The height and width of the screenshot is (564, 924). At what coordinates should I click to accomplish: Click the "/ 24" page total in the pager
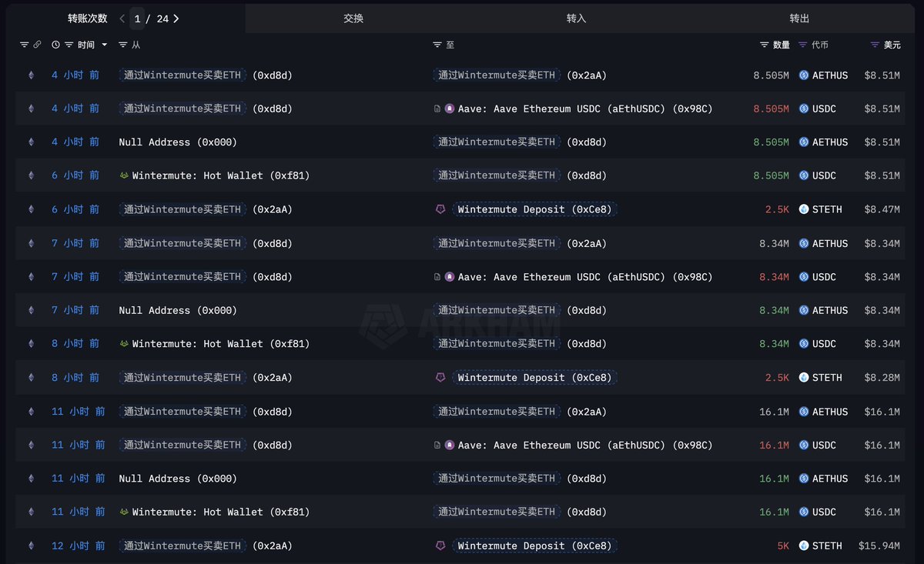(157, 18)
